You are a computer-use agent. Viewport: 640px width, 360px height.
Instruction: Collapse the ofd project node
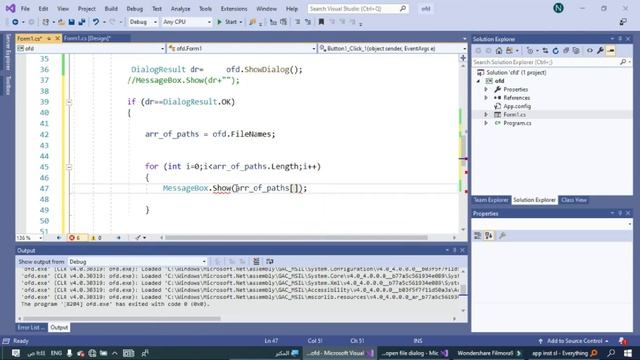click(x=479, y=81)
